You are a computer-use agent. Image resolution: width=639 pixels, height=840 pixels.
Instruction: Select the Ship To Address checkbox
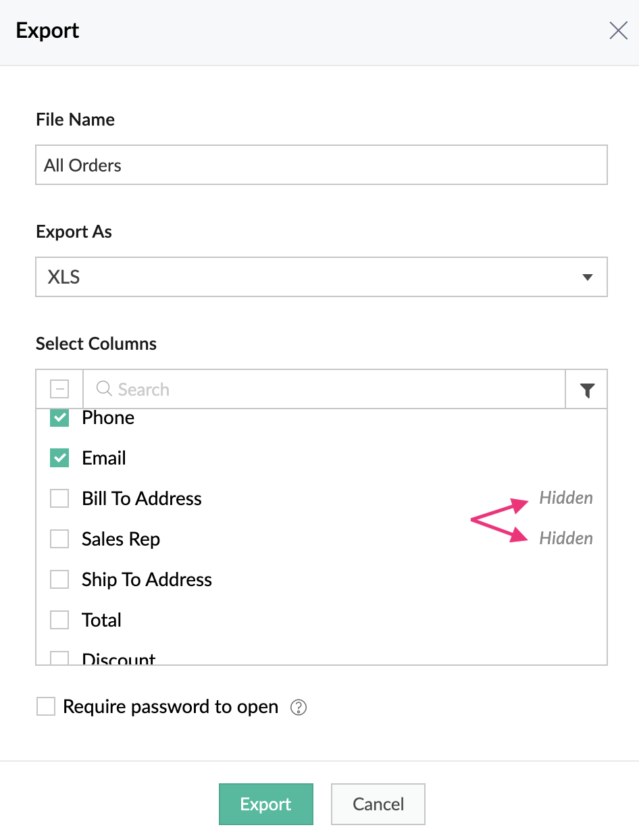click(x=59, y=580)
